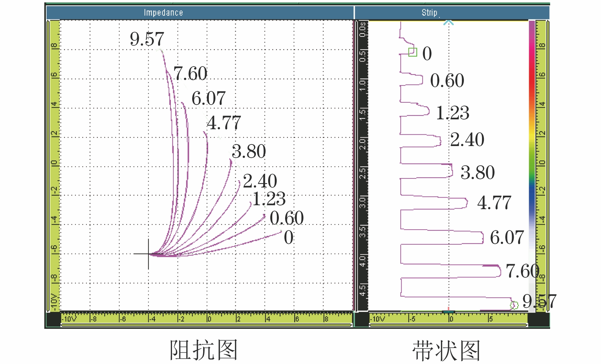The width and height of the screenshot is (601, 364).
Task: Click the -10V label on Impedance horizontal ruler
Action: 69,319
